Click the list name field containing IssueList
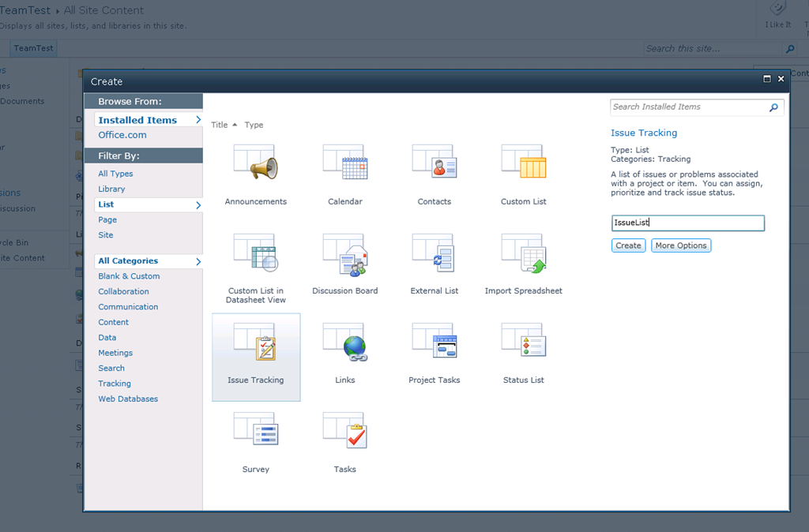The image size is (809, 532). tap(688, 223)
